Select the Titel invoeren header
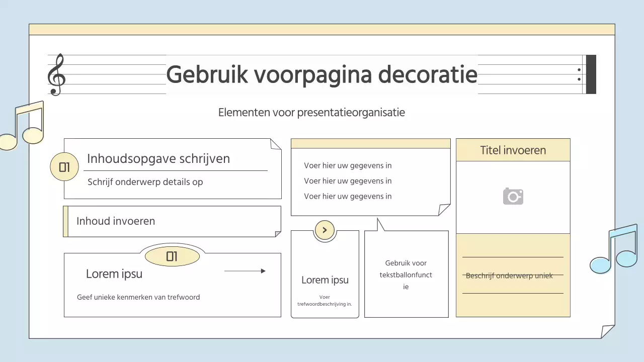This screenshot has height=362, width=644. (x=513, y=150)
